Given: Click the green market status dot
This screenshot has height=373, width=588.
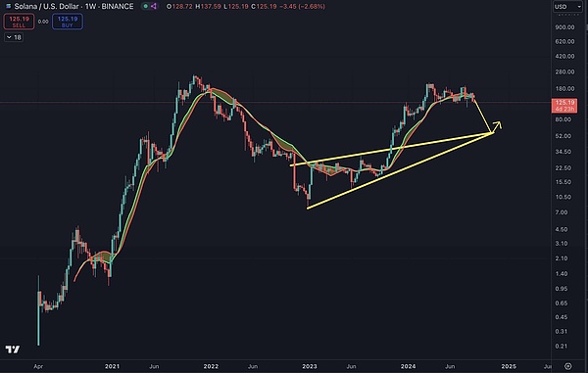Looking at the screenshot, I should pyautogui.click(x=145, y=7).
